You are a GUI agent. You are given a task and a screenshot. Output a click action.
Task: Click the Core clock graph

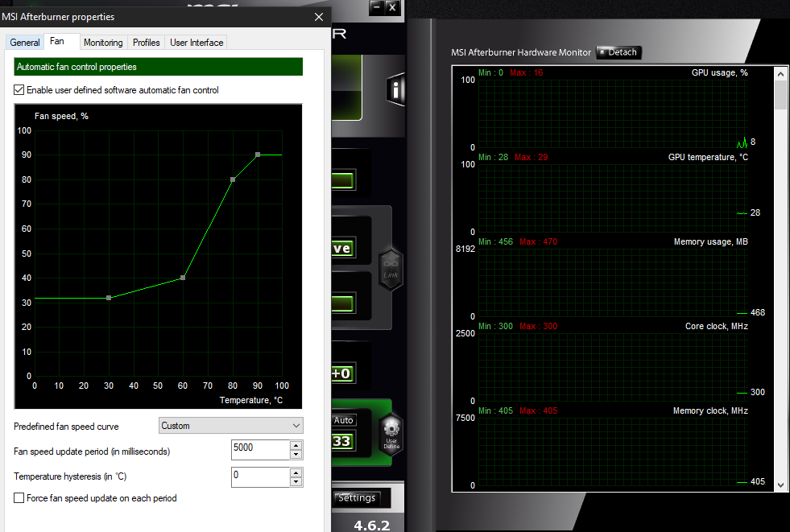coord(613,367)
